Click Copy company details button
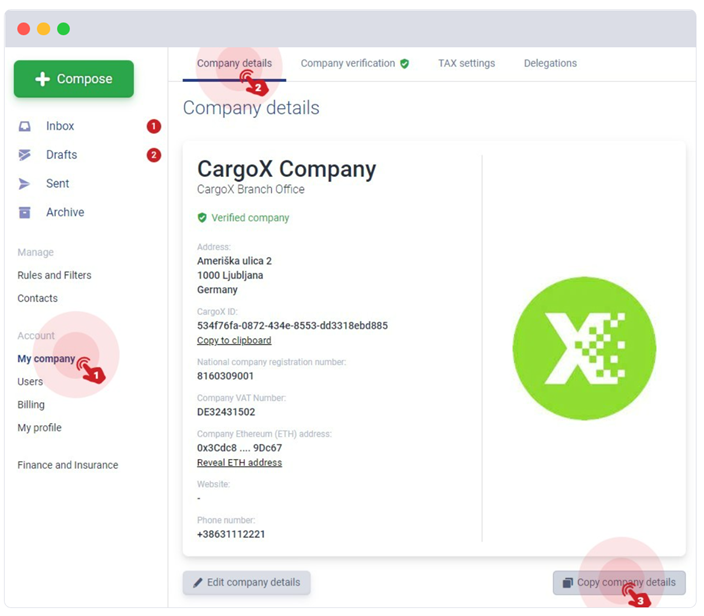The height and width of the screenshot is (616, 704). 619,582
